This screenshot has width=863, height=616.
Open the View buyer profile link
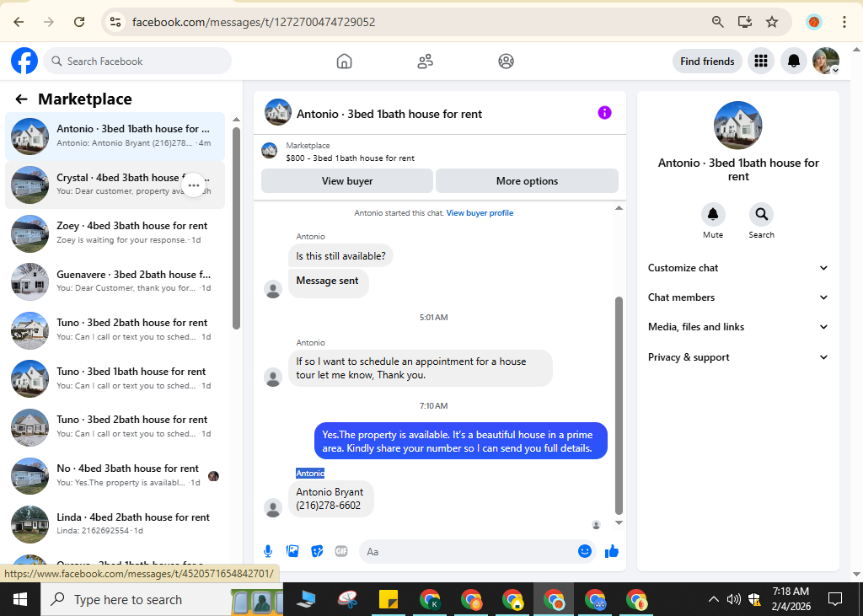point(480,213)
